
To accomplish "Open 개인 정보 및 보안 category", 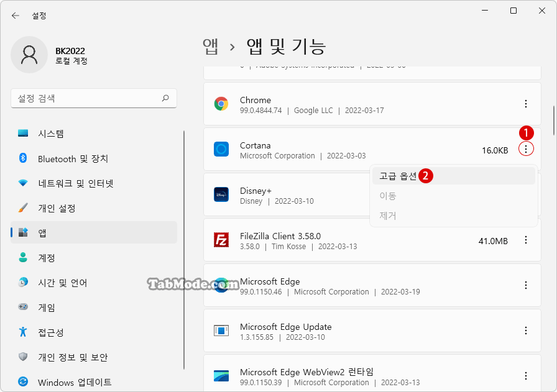I will pos(94,357).
